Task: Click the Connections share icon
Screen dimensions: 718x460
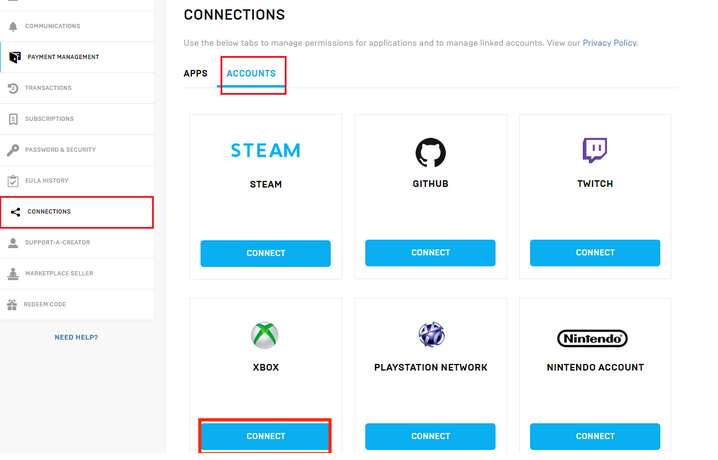Action: [x=16, y=212]
